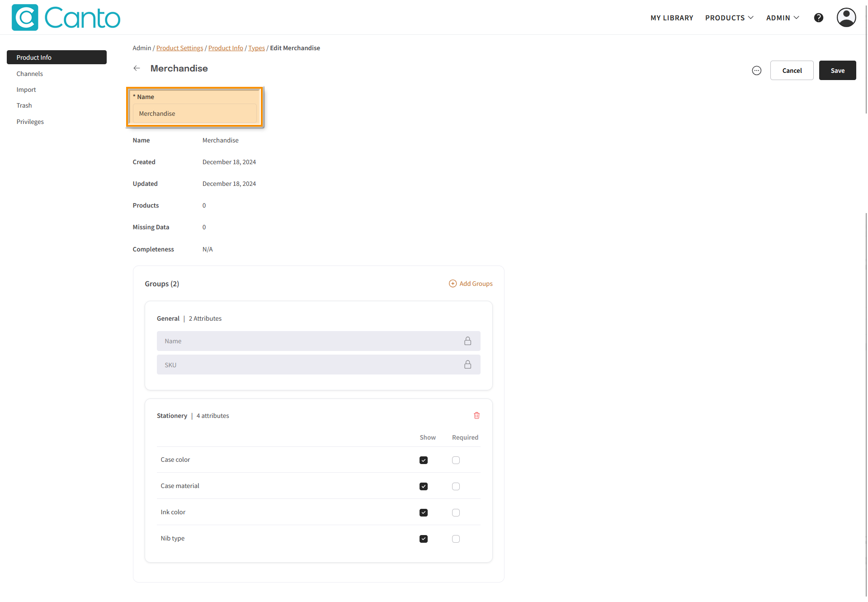
Task: Expand the PRODUCTS dropdown menu
Action: [x=729, y=18]
